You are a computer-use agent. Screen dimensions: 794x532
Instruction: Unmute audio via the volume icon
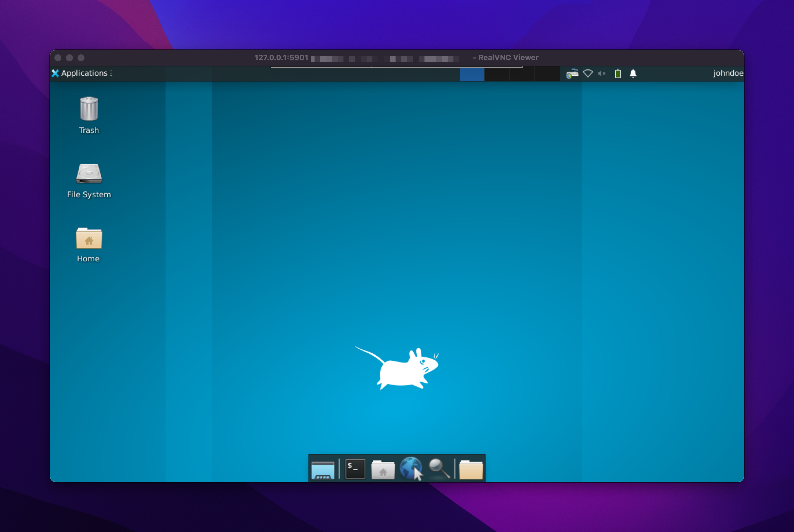(x=602, y=74)
